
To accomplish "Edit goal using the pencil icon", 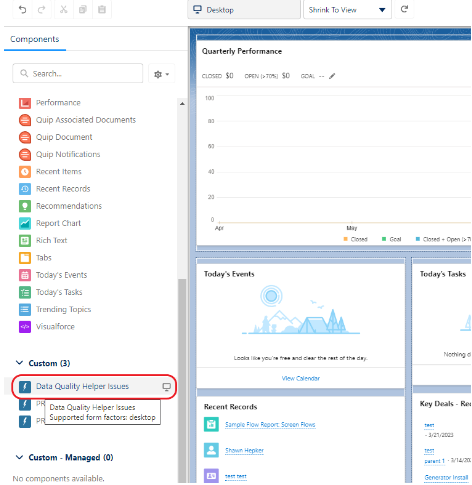I will coord(332,76).
